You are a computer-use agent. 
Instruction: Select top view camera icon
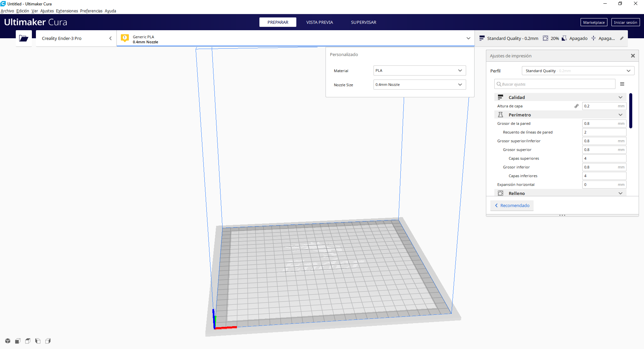coord(28,341)
